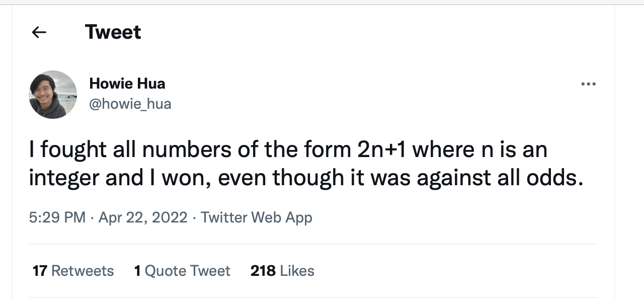Click Howie Hua's profile avatar
Image resolution: width=644 pixels, height=298 pixels.
pos(53,95)
